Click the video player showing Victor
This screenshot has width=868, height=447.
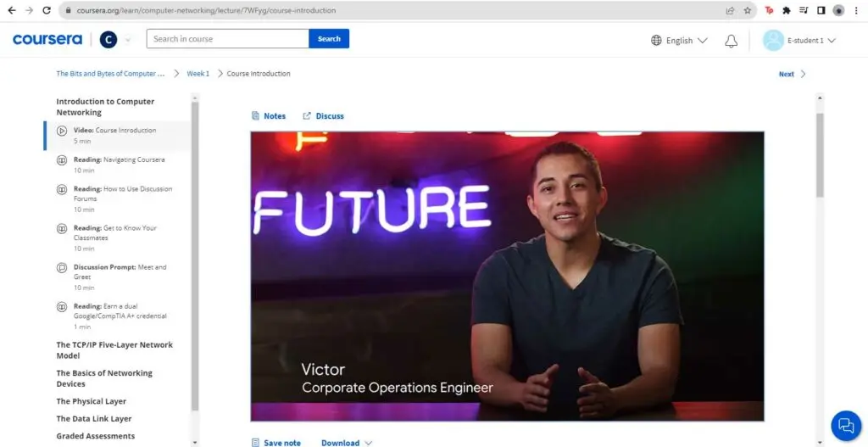pyautogui.click(x=507, y=276)
